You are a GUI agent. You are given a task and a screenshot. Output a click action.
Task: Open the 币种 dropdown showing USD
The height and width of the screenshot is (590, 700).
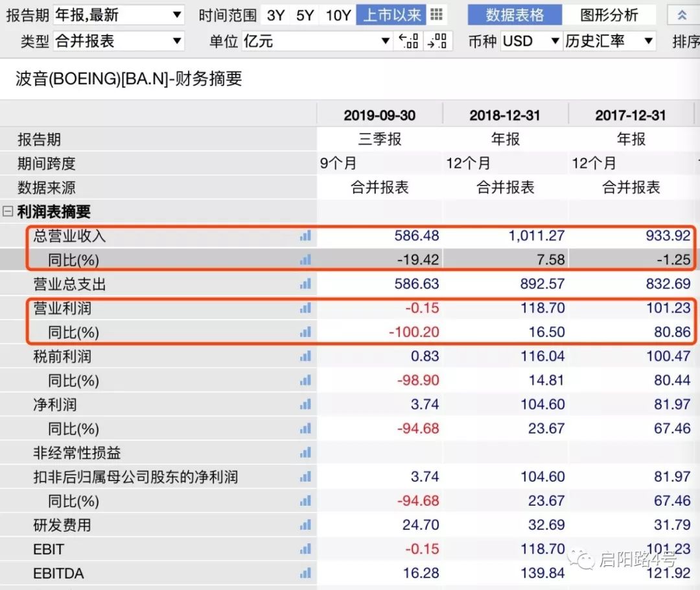tap(531, 41)
